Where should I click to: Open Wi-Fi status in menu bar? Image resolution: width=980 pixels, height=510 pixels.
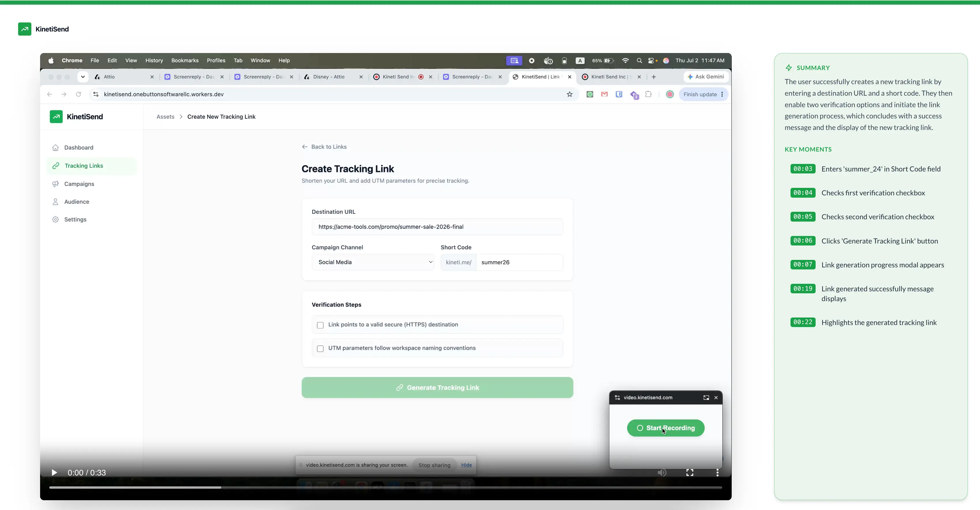coord(626,61)
